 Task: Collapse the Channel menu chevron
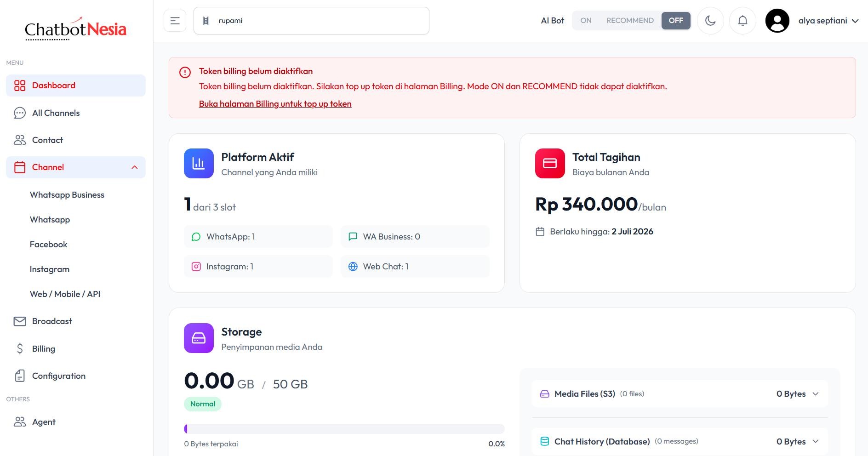click(134, 167)
